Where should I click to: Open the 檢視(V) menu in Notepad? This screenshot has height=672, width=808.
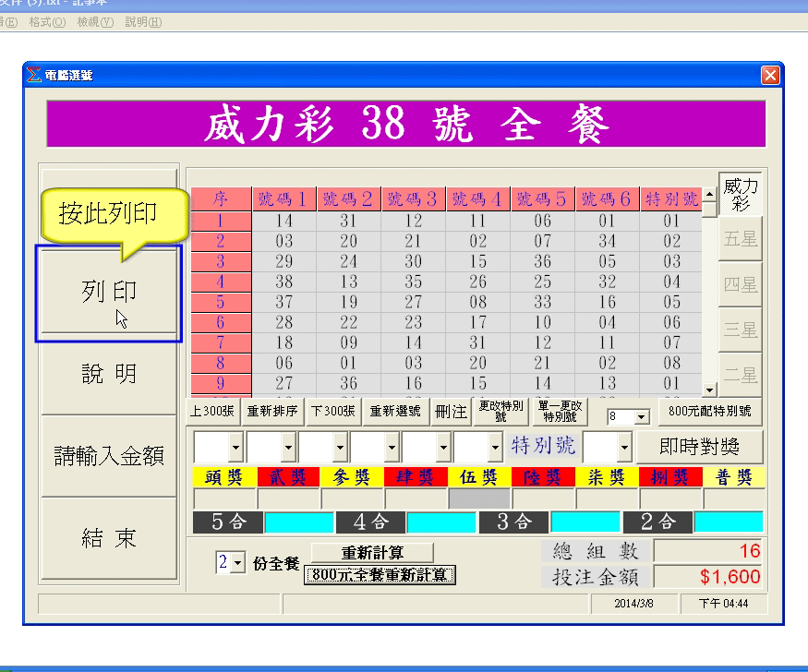click(x=95, y=22)
